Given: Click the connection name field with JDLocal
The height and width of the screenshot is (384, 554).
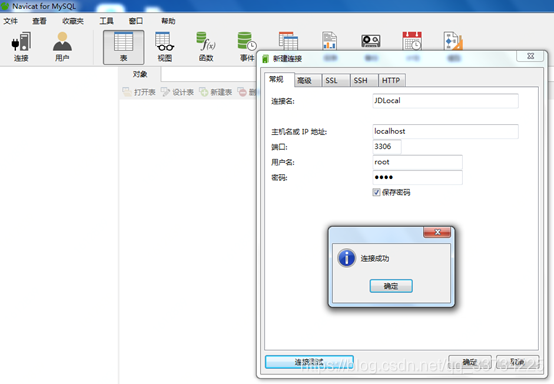Looking at the screenshot, I should tap(445, 101).
